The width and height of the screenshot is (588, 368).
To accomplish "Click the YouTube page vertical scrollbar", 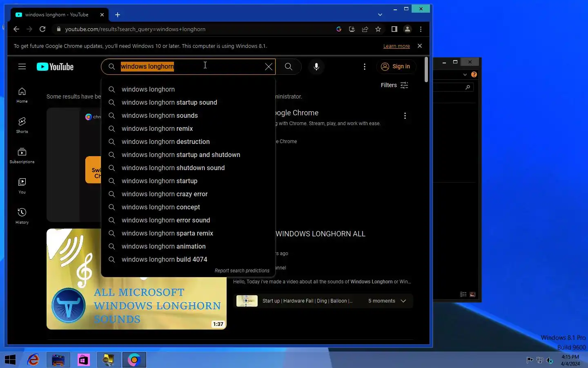I will tap(426, 70).
